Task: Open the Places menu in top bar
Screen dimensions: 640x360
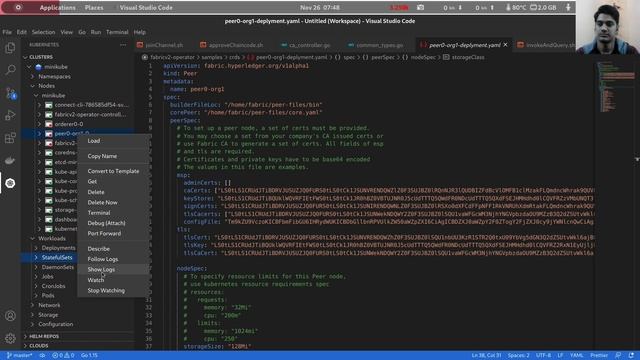Action: pos(94,7)
